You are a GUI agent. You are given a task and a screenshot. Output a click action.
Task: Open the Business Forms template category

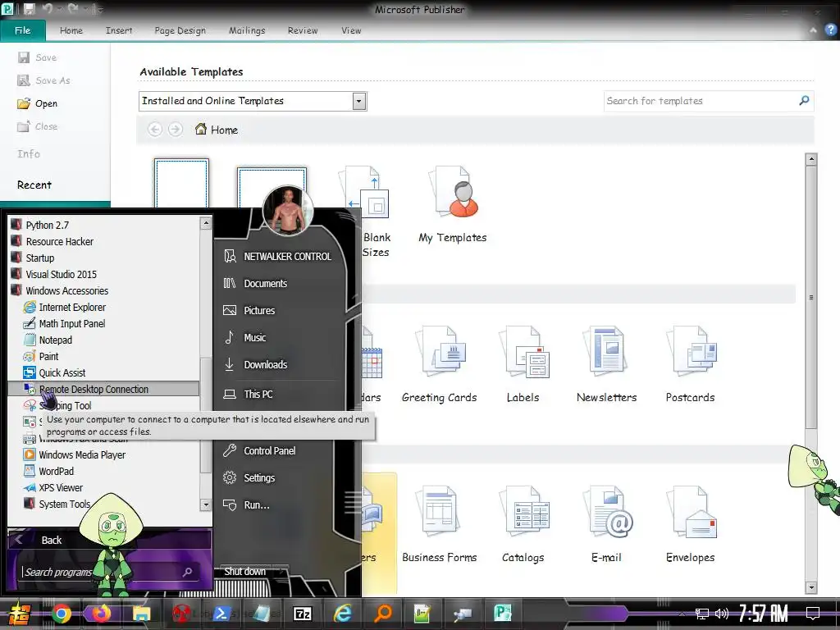(x=440, y=523)
